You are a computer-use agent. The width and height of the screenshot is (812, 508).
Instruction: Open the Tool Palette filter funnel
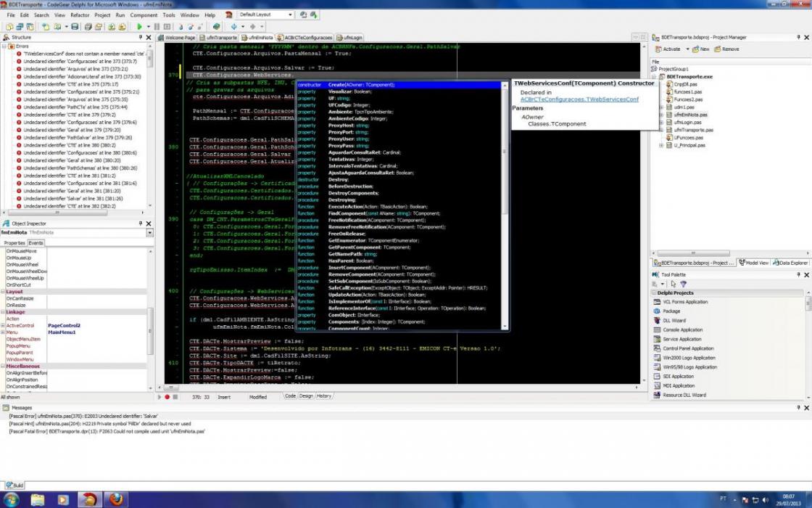[683, 284]
